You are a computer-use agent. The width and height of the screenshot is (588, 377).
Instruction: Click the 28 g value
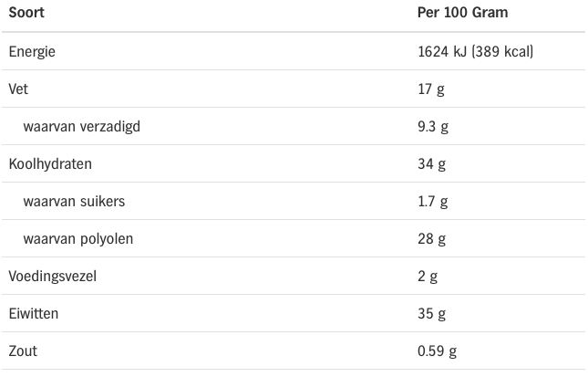pyautogui.click(x=431, y=239)
